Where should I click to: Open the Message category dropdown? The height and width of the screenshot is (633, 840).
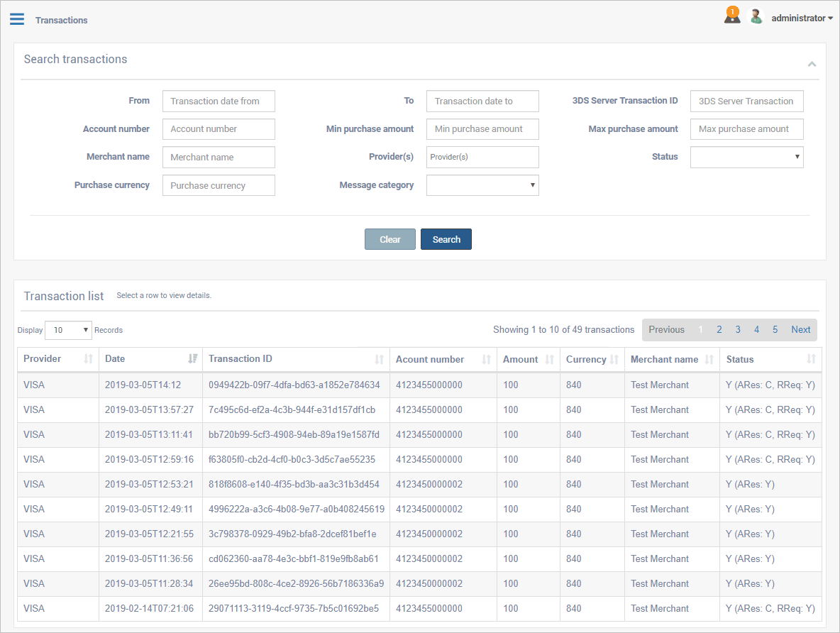click(482, 185)
